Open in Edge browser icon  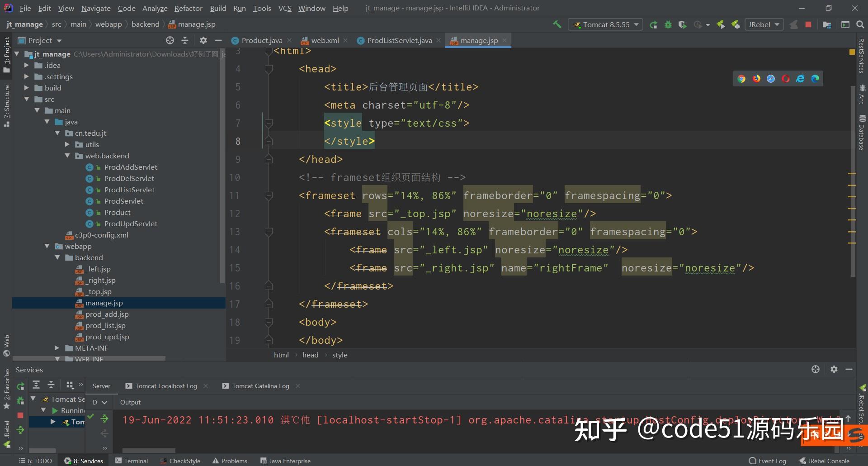click(815, 79)
